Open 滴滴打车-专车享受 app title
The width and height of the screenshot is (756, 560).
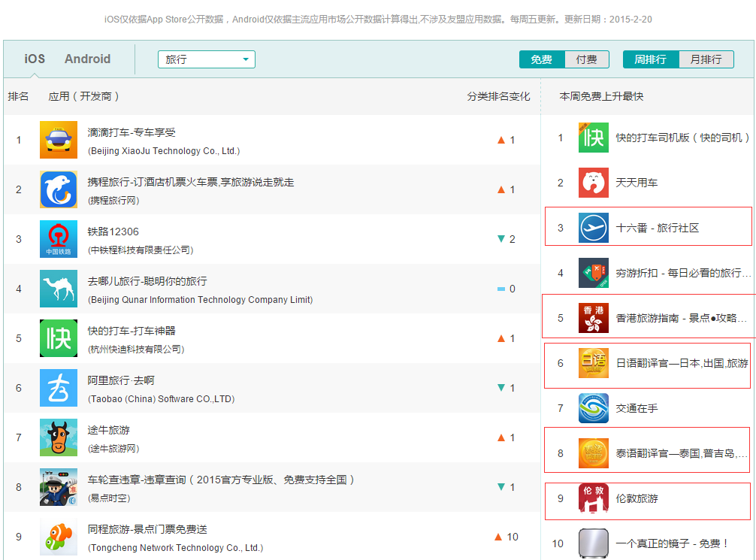pyautogui.click(x=132, y=132)
